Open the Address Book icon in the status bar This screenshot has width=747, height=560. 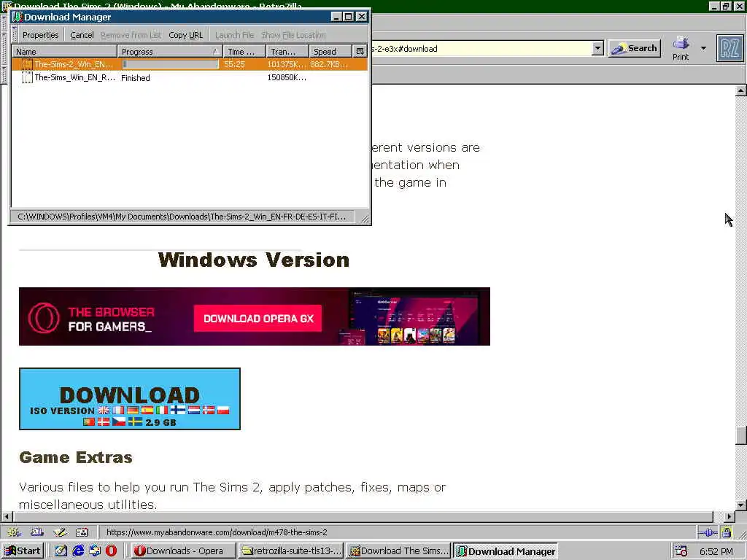tap(82, 532)
